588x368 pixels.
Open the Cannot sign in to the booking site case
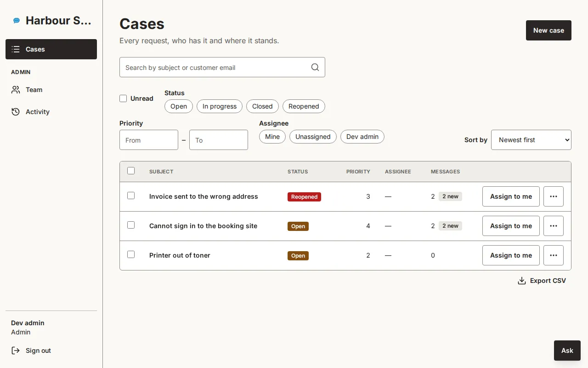[203, 226]
